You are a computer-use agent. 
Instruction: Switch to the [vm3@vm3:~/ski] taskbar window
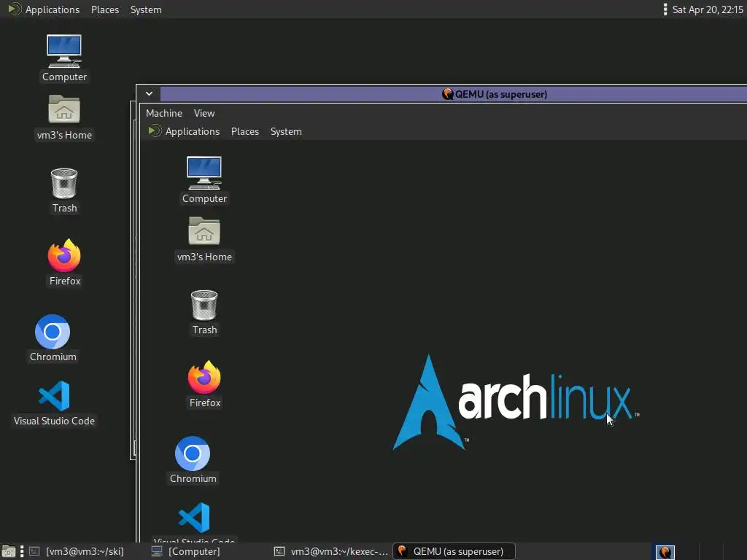click(77, 551)
